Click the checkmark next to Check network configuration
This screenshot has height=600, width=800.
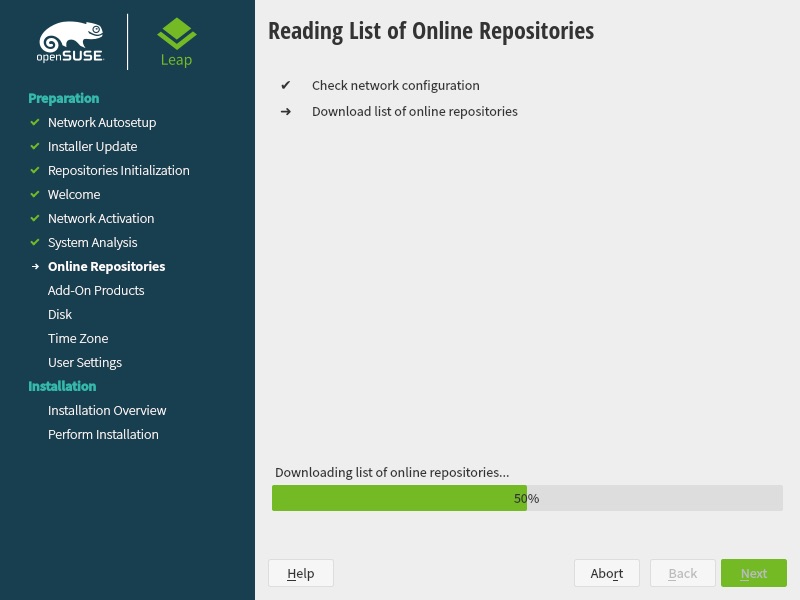click(x=286, y=85)
